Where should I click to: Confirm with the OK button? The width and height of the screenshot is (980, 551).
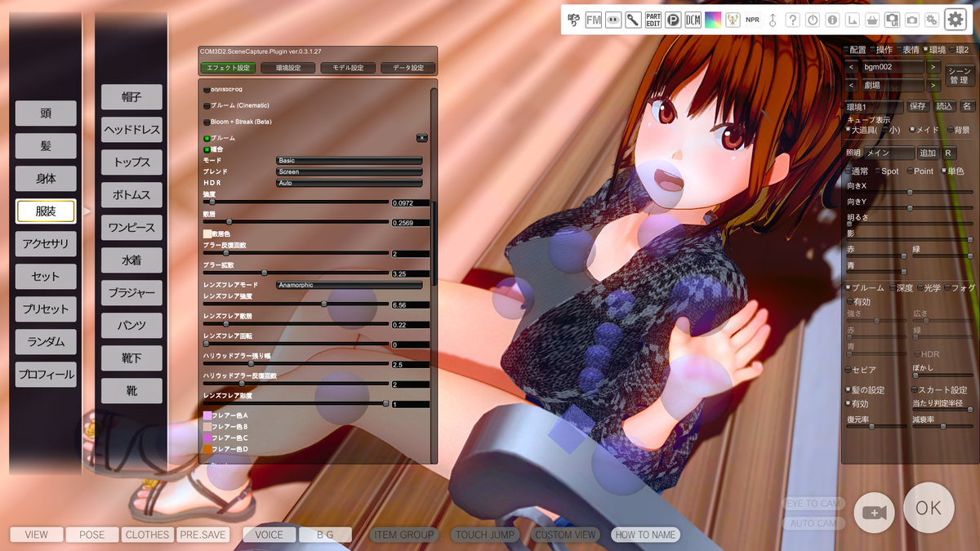928,509
